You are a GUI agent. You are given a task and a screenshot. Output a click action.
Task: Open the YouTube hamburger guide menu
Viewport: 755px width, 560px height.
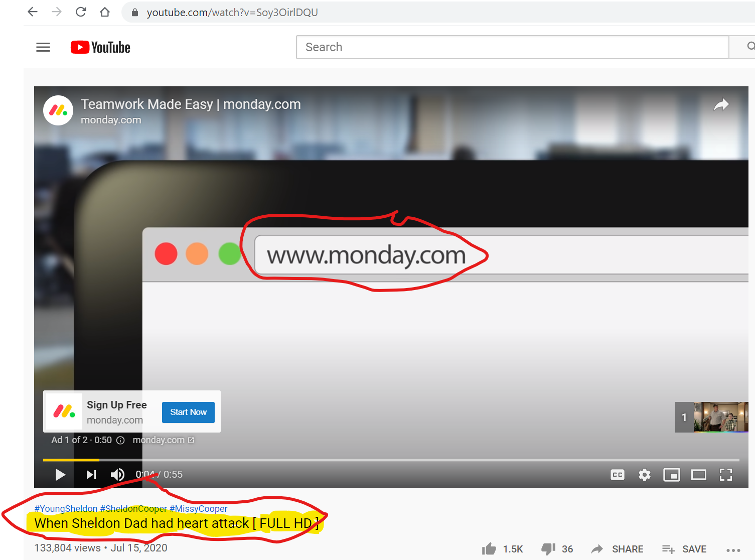(43, 47)
